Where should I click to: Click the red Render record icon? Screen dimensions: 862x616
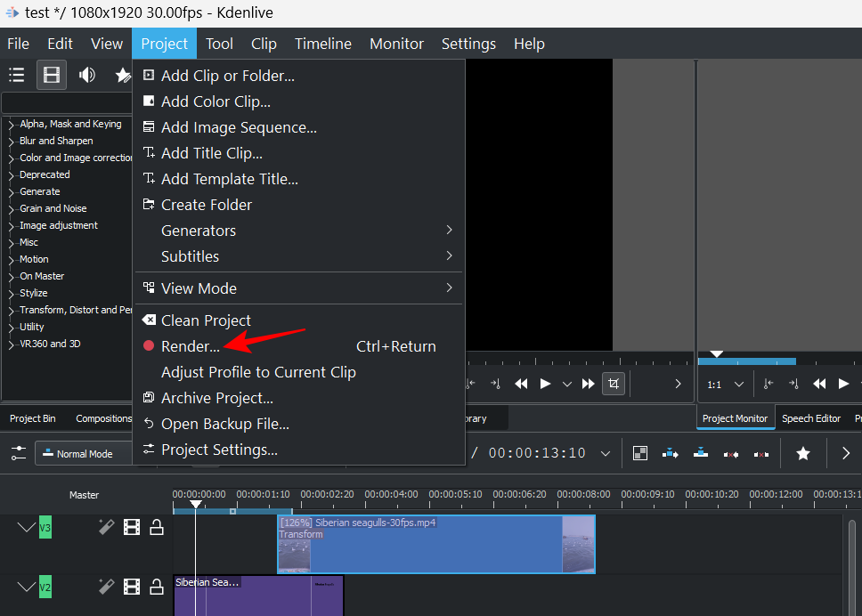point(149,345)
